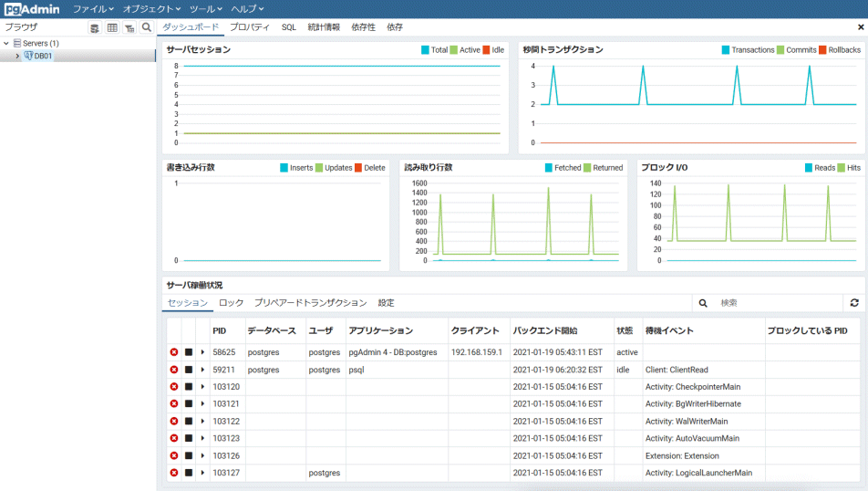The image size is (868, 491).
Task: Collapse the Servers (1) tree group
Action: coord(6,43)
